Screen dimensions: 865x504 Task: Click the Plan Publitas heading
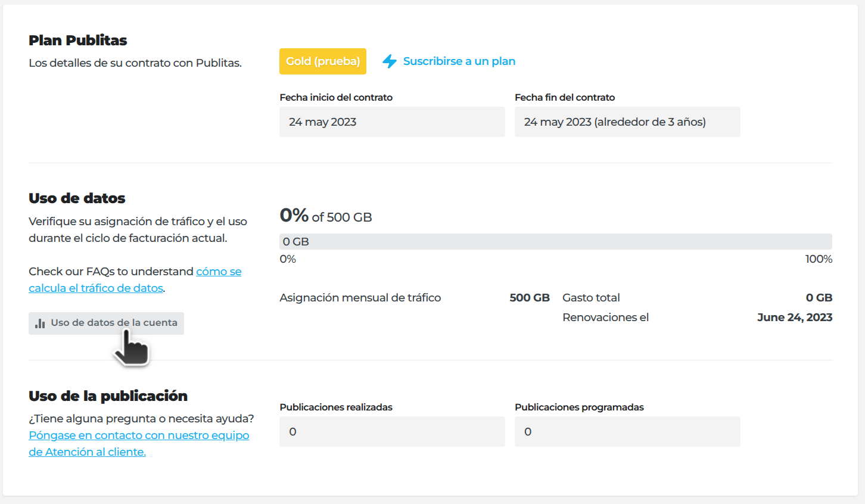pos(78,41)
